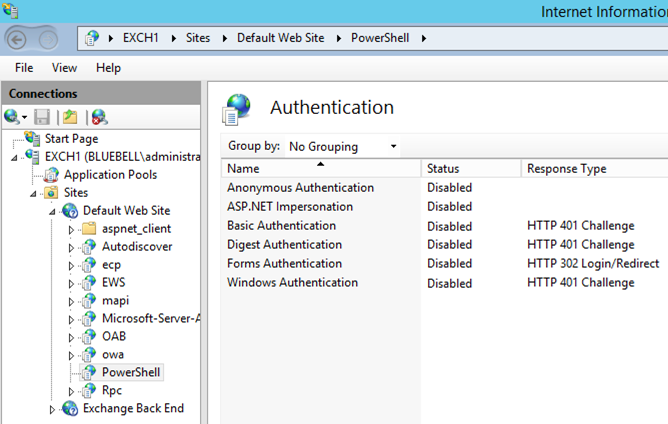Expand the aspnet_client tree node

click(71, 230)
